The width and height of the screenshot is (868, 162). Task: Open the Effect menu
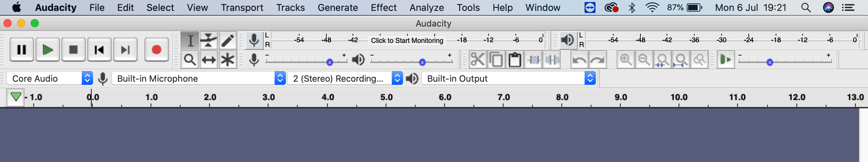[384, 7]
